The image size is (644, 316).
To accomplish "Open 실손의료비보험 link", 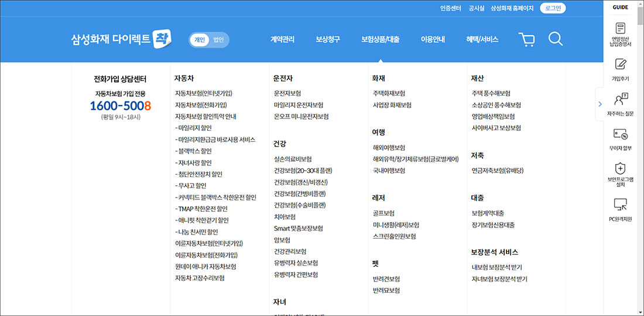I will tap(293, 159).
